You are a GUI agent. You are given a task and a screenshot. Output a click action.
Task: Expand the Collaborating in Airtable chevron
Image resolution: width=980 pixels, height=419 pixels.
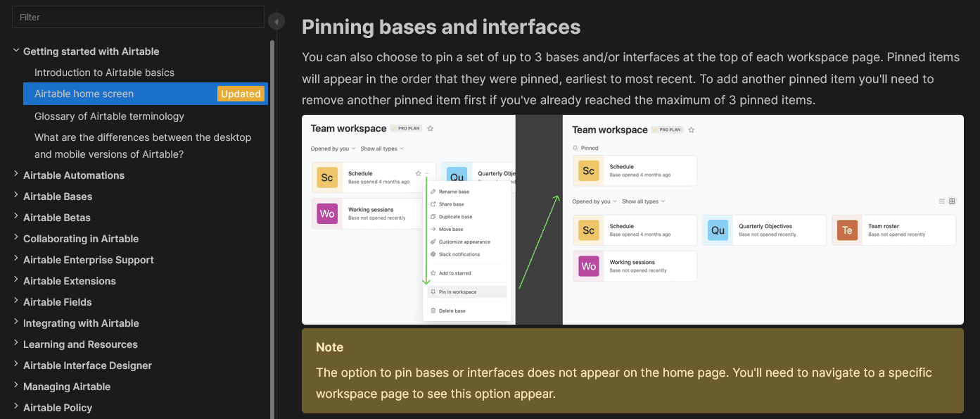point(16,238)
